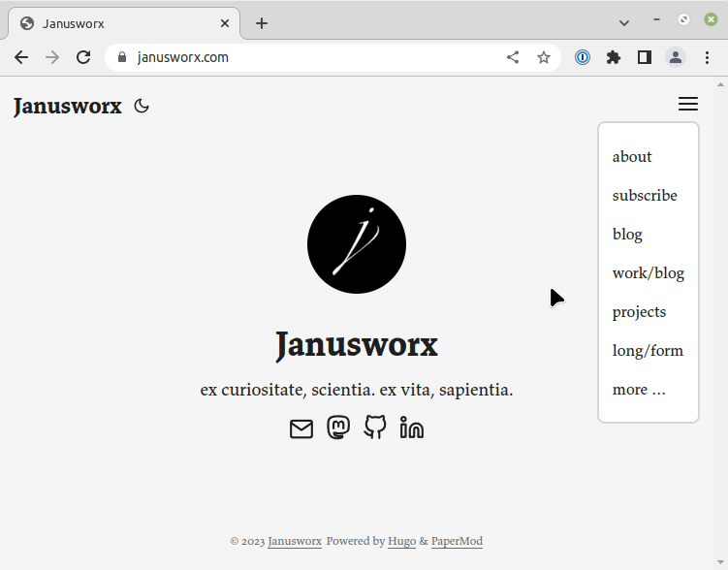Click the scrollbar up arrow
The width and height of the screenshot is (728, 570).
tap(720, 84)
